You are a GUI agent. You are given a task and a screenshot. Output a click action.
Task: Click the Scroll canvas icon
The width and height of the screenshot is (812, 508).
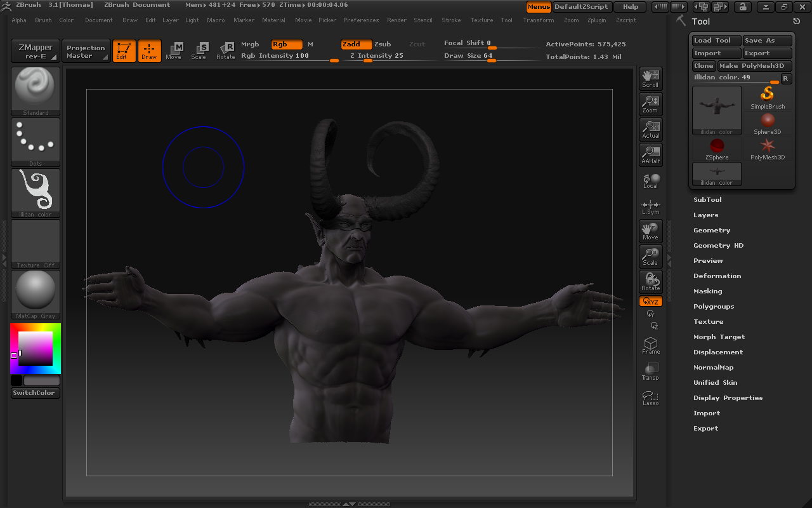coord(650,79)
